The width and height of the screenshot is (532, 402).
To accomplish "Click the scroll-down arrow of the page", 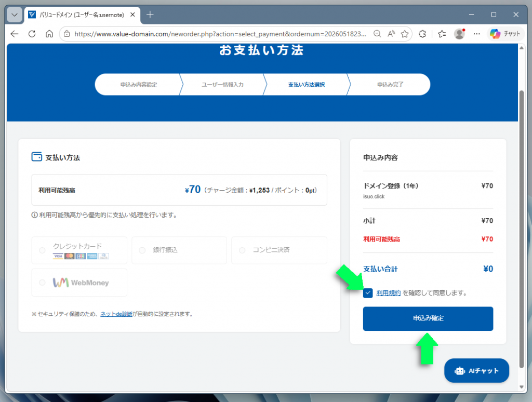I will pyautogui.click(x=522, y=387).
